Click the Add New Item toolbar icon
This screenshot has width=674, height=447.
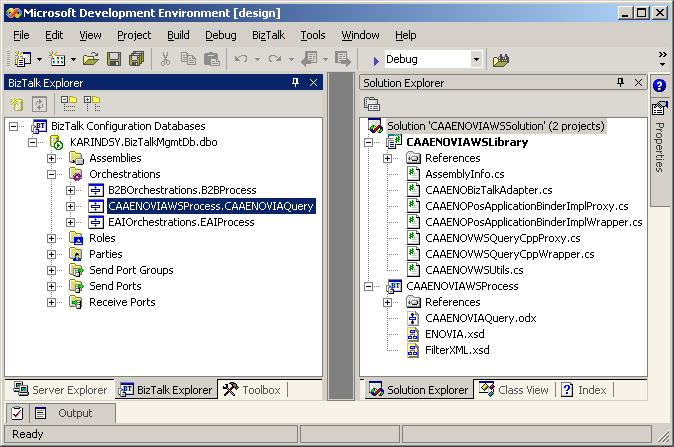tap(56, 59)
